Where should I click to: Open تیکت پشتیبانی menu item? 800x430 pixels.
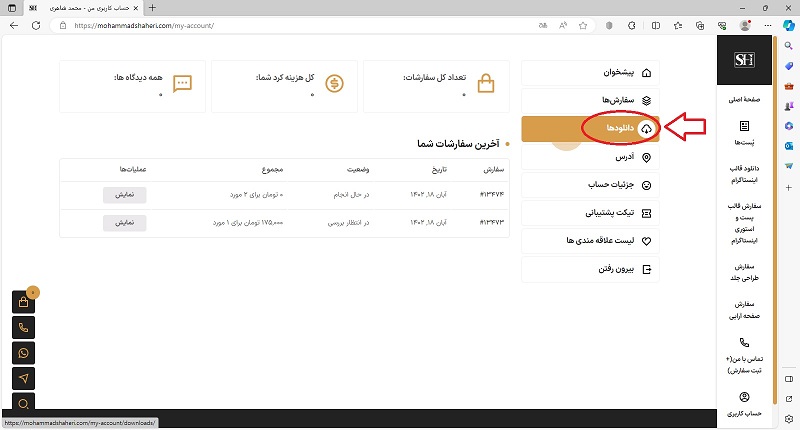click(591, 213)
